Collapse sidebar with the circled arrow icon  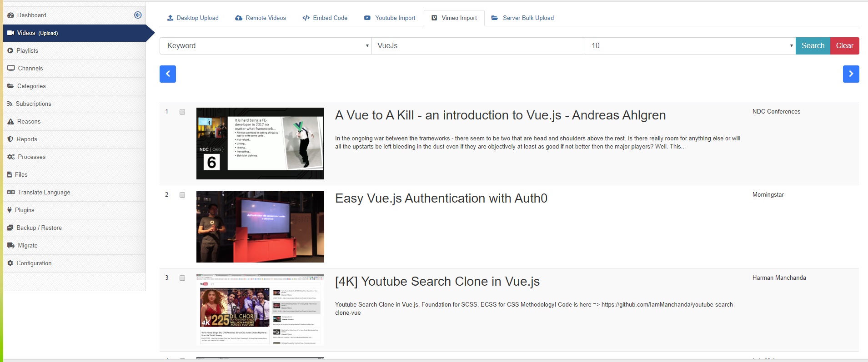[x=138, y=15]
